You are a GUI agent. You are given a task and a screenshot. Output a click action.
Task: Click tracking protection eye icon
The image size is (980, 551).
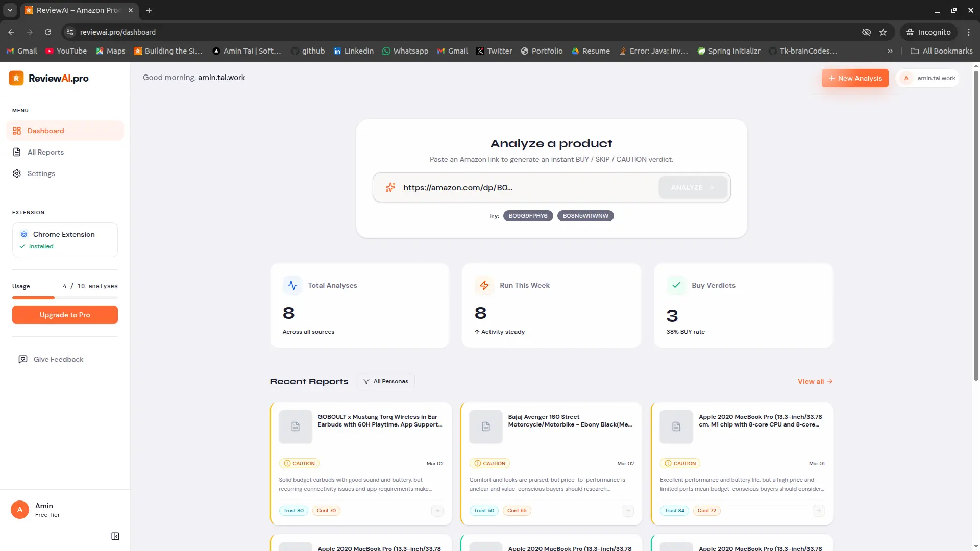tap(867, 32)
